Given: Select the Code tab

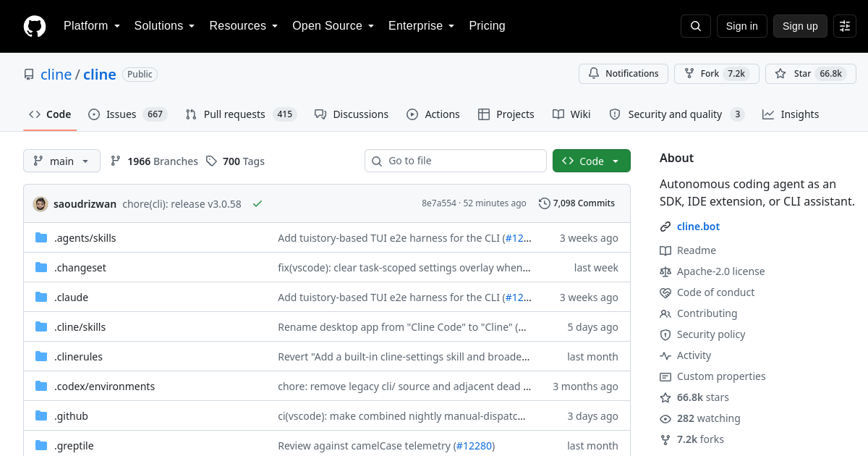Looking at the screenshot, I should pos(50,114).
